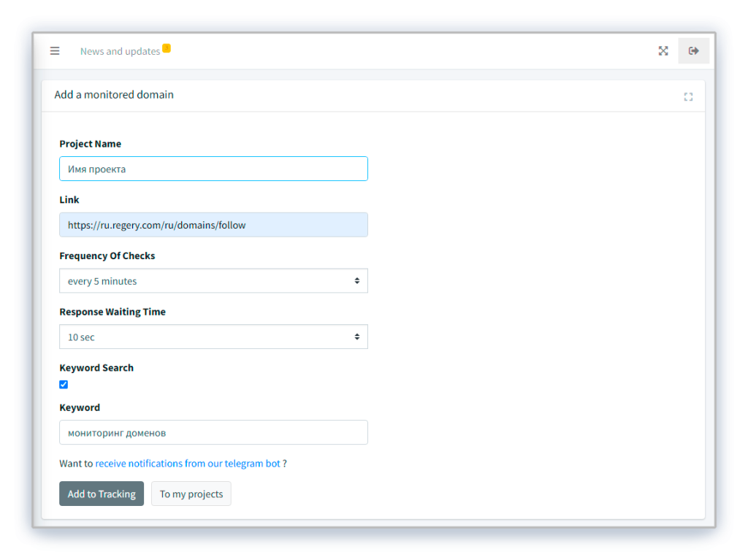Focus the Project Name input field

coord(213,169)
